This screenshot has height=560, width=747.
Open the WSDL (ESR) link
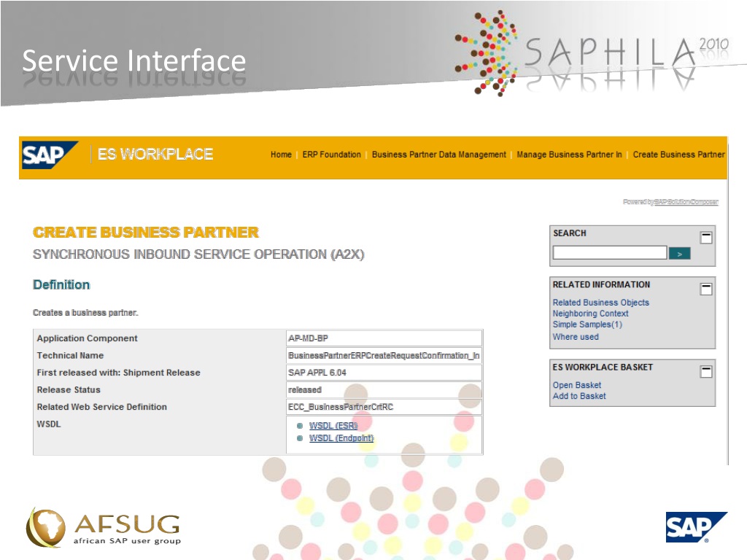point(333,426)
